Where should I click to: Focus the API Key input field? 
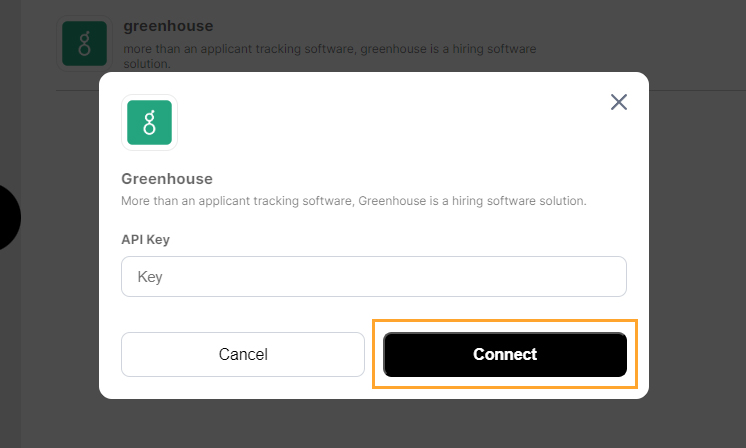pos(373,276)
